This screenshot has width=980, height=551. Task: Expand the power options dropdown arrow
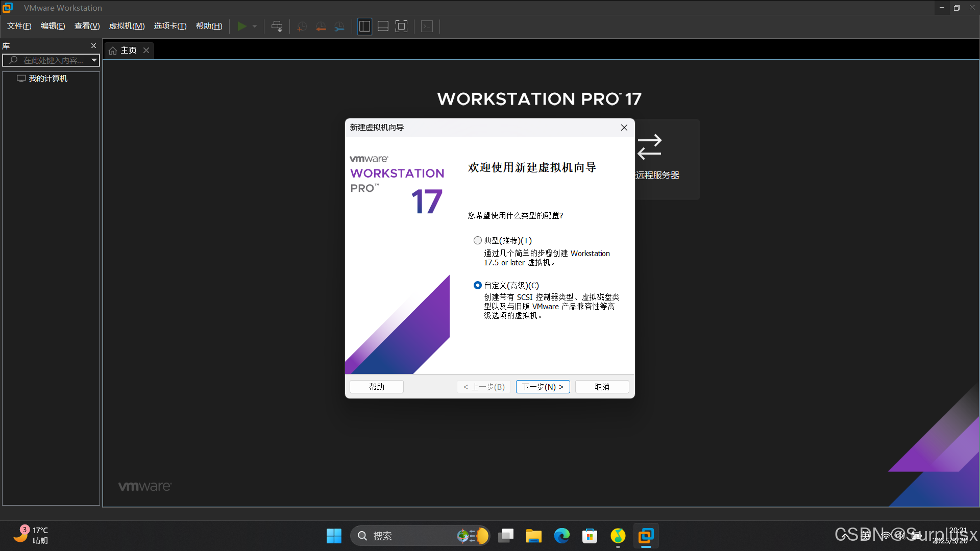[255, 26]
